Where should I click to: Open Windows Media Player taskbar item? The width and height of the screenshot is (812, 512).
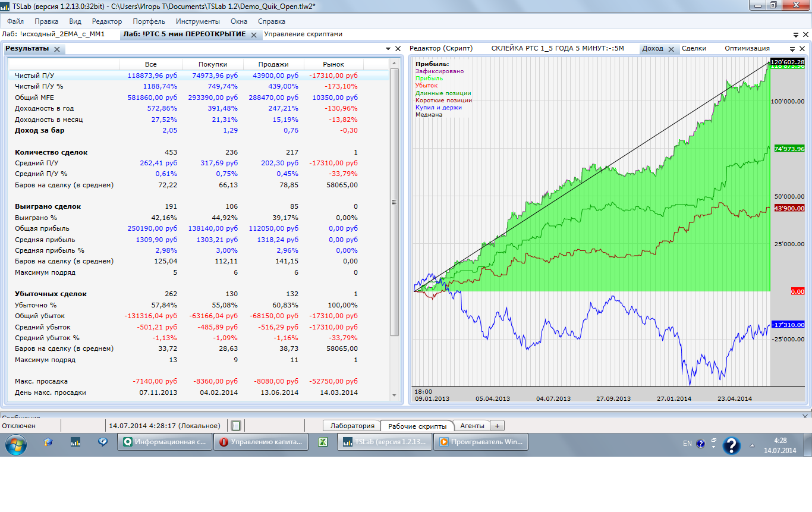479,442
